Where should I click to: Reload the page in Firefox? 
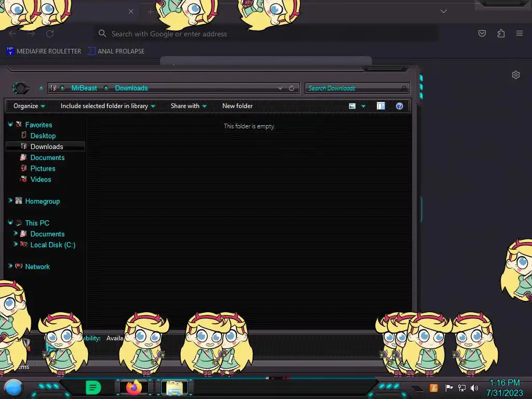[50, 34]
